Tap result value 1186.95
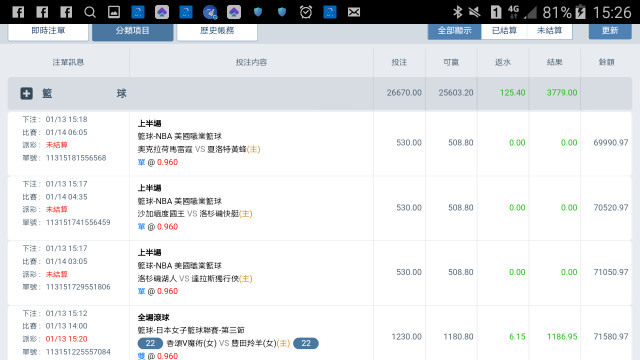 coord(562,337)
